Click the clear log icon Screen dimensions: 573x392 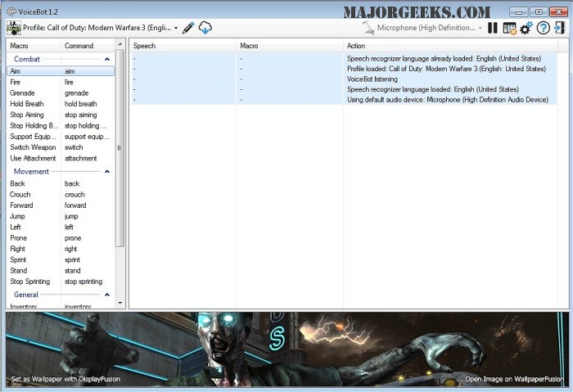point(509,28)
